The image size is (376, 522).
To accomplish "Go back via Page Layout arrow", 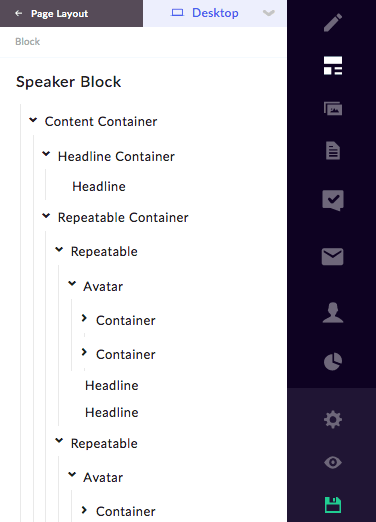I will 19,13.
